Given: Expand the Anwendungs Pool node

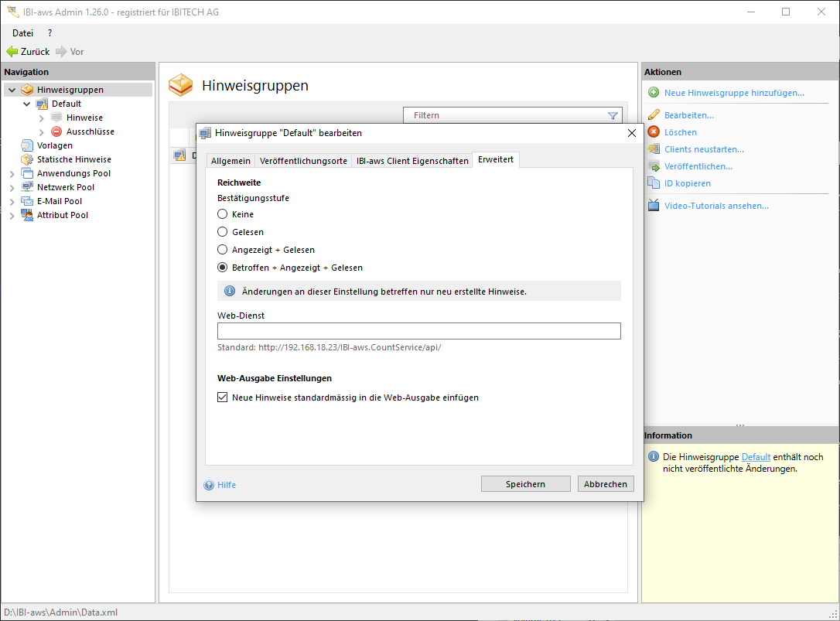Looking at the screenshot, I should [12, 173].
